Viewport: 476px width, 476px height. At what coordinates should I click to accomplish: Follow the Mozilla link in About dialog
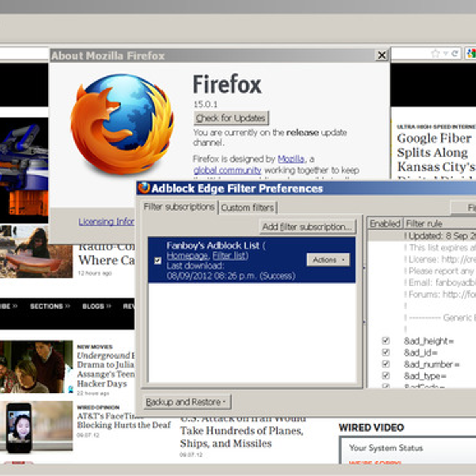[291, 159]
